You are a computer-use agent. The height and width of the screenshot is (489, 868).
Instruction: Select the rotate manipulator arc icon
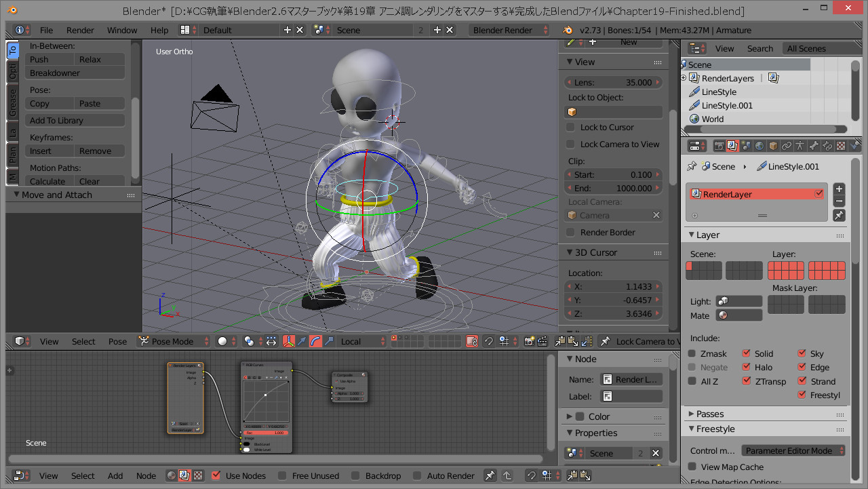[x=316, y=341]
